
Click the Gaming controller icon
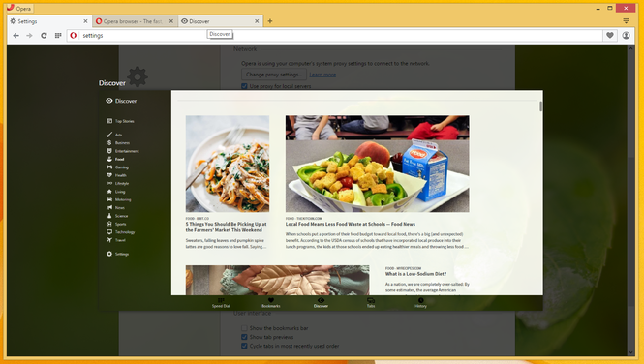click(109, 167)
